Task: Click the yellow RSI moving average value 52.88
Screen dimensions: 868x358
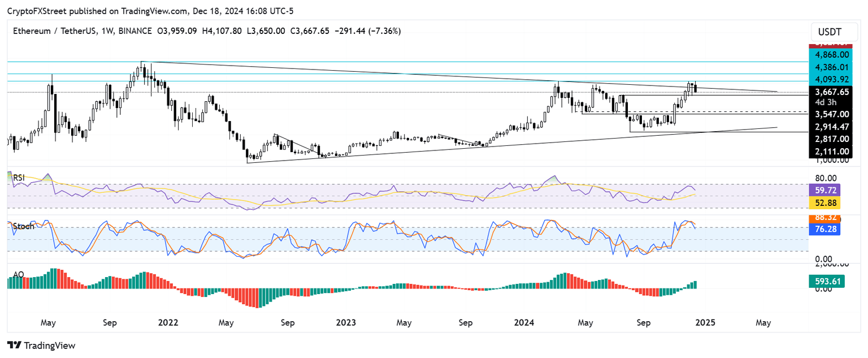Action: point(825,202)
